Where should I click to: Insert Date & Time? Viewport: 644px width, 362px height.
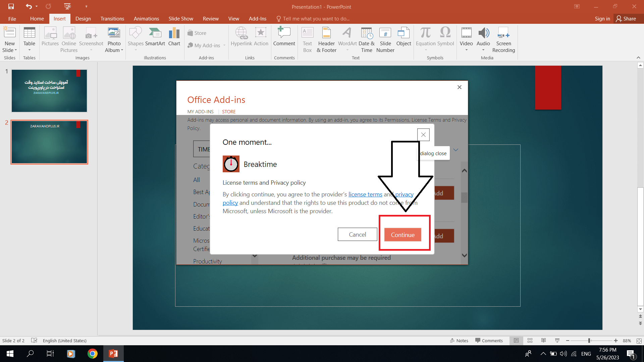tap(367, 39)
